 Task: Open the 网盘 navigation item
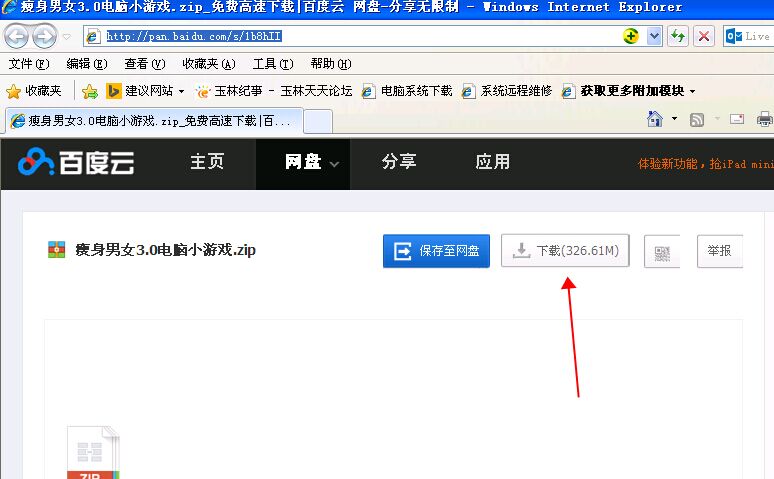click(303, 162)
